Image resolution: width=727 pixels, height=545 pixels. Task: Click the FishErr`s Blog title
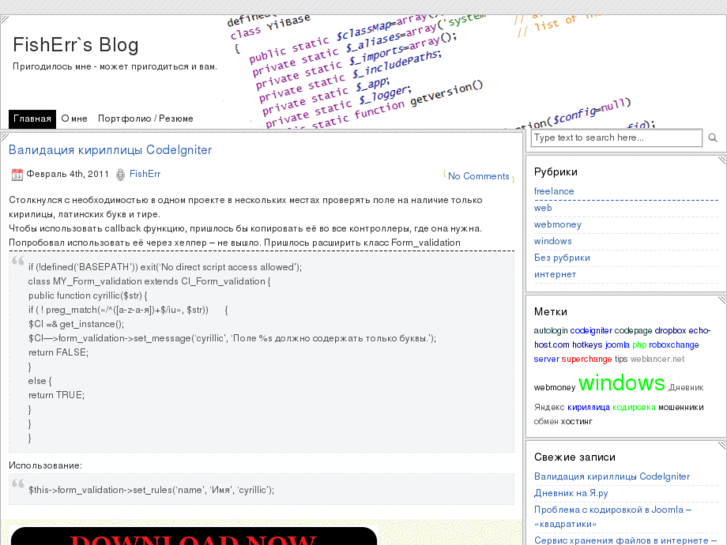pyautogui.click(x=76, y=45)
